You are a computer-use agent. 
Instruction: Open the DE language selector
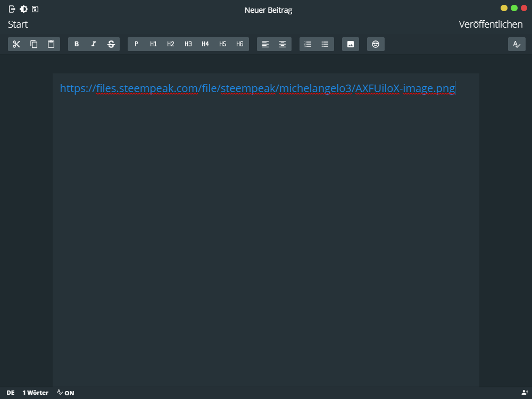pyautogui.click(x=11, y=393)
